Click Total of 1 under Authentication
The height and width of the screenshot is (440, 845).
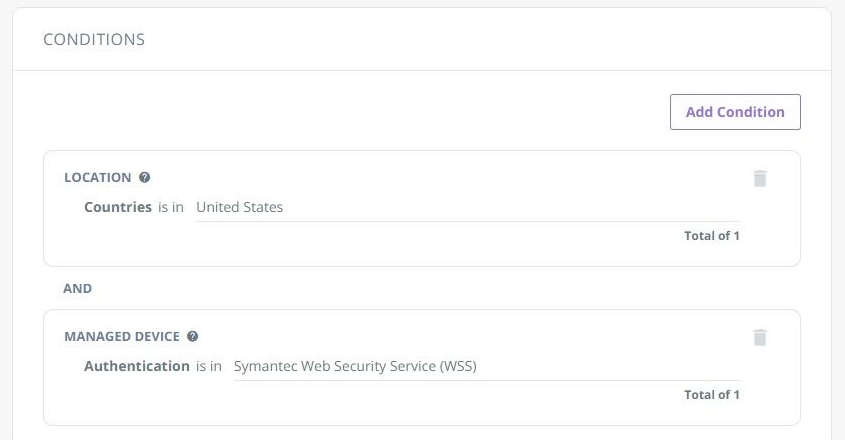tap(711, 395)
